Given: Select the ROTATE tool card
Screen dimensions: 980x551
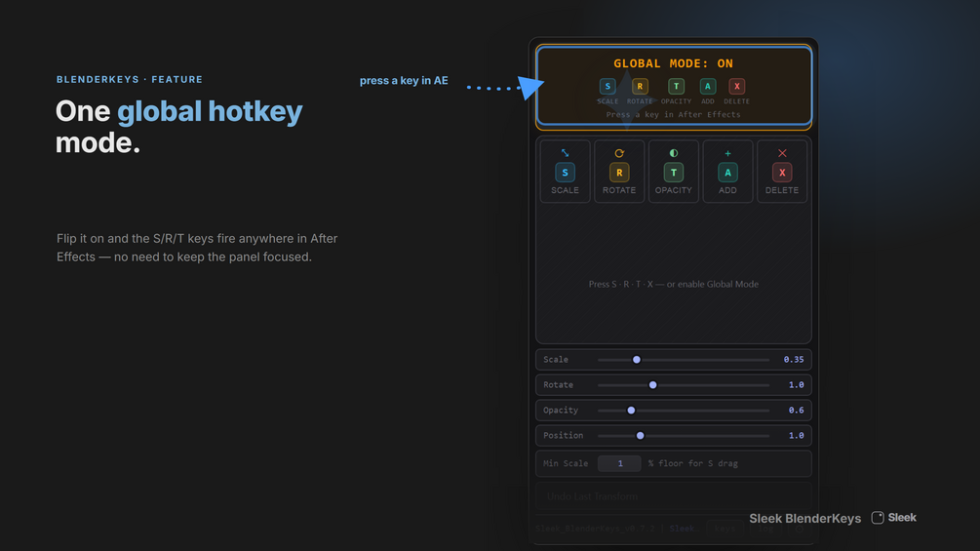Looking at the screenshot, I should click(x=619, y=172).
